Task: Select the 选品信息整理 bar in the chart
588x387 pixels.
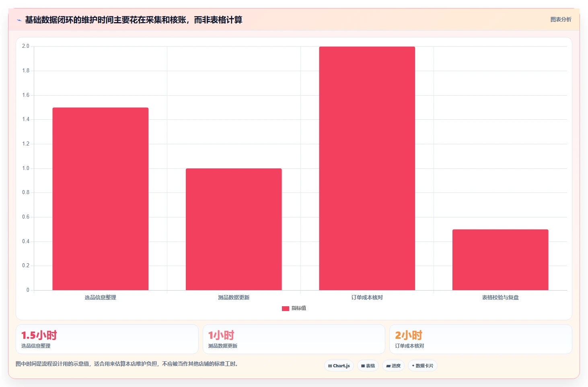Action: click(x=101, y=199)
